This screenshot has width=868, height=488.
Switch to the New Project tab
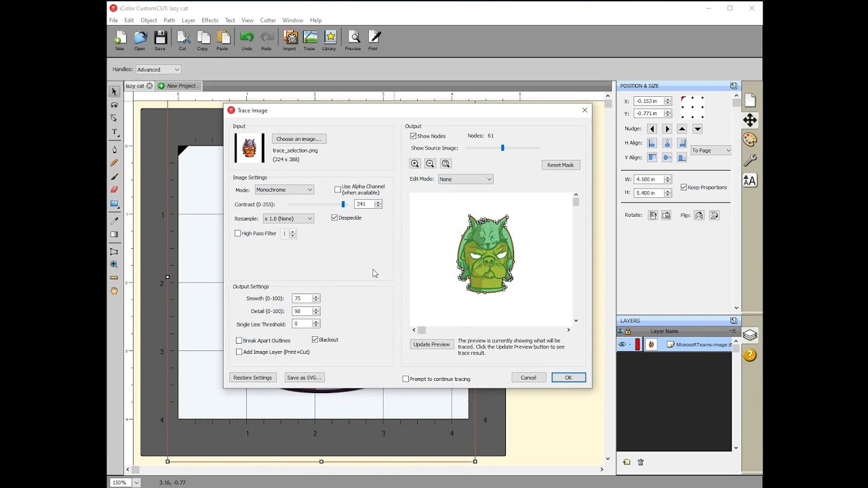(x=178, y=86)
